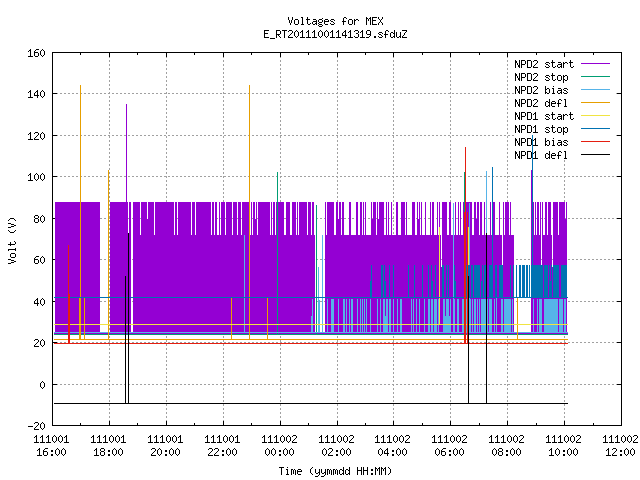Click the 111001 18:00 x-axis tick label
Image resolution: width=640 pixels, height=480 pixels.
coord(108,446)
